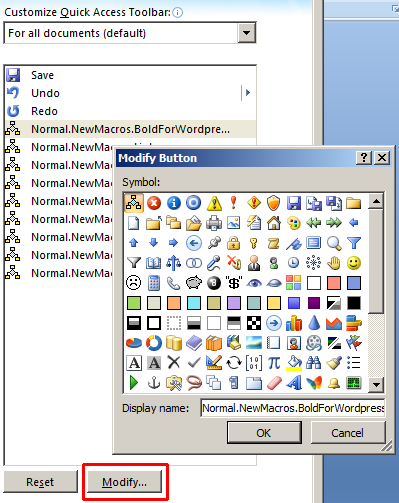
Task: Pick the solid black square symbol
Action: [x=354, y=303]
